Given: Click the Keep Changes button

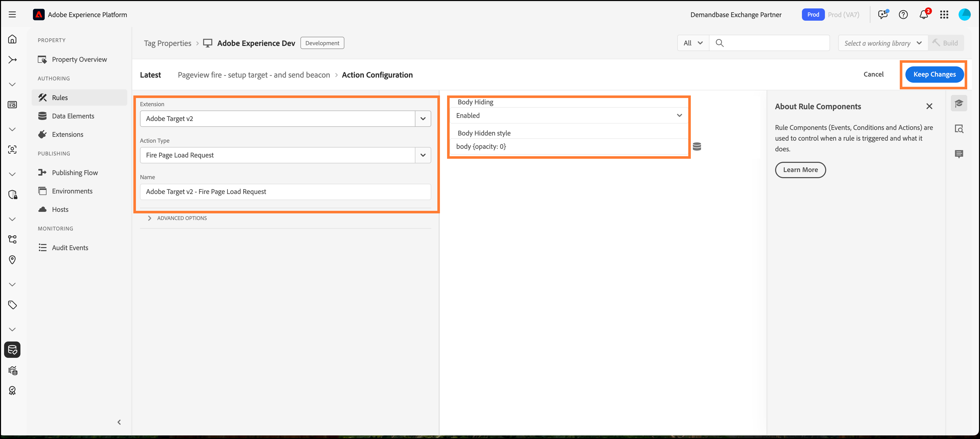Looking at the screenshot, I should (x=934, y=75).
